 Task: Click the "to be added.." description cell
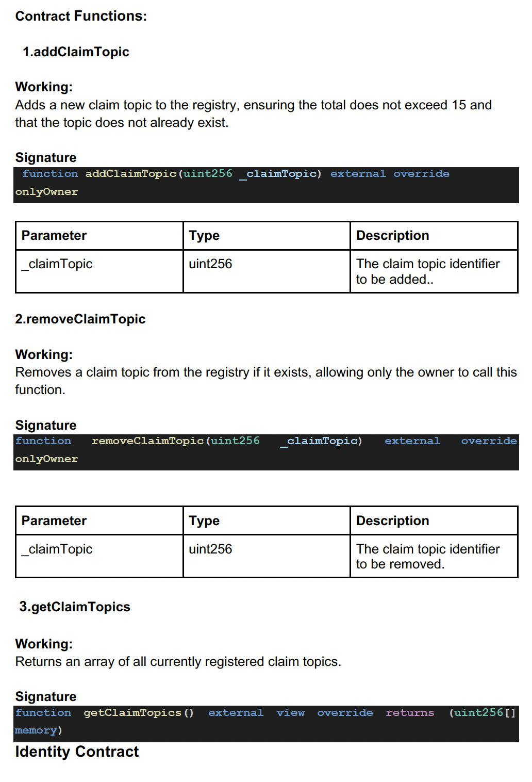394,280
